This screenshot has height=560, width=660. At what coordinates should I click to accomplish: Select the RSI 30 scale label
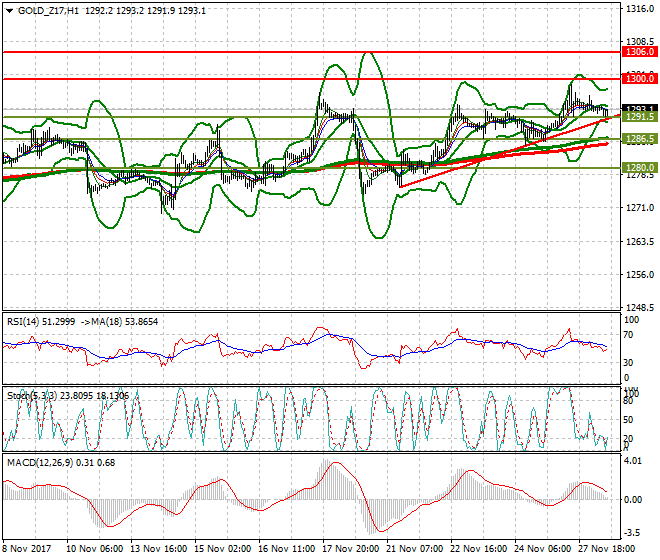pyautogui.click(x=628, y=363)
